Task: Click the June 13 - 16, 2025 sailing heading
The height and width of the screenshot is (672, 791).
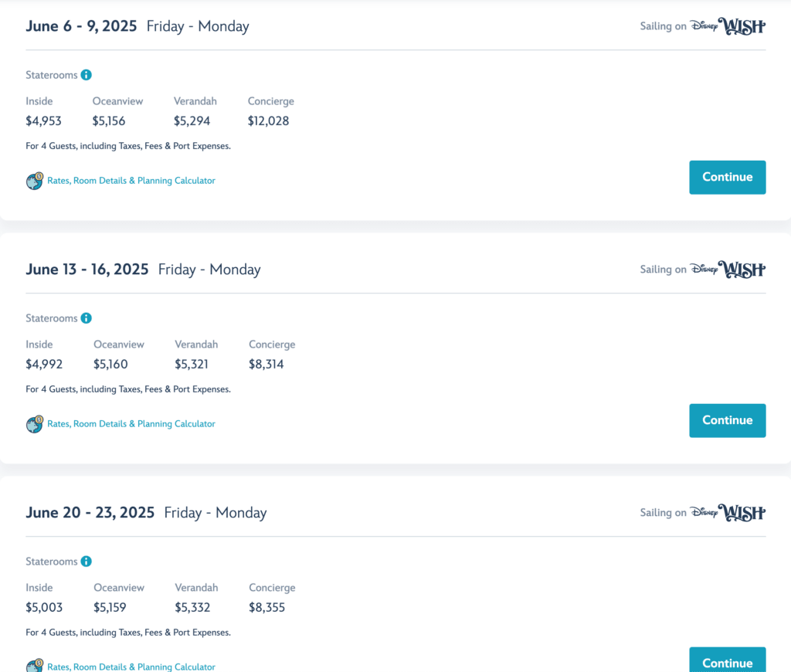Action: tap(87, 270)
